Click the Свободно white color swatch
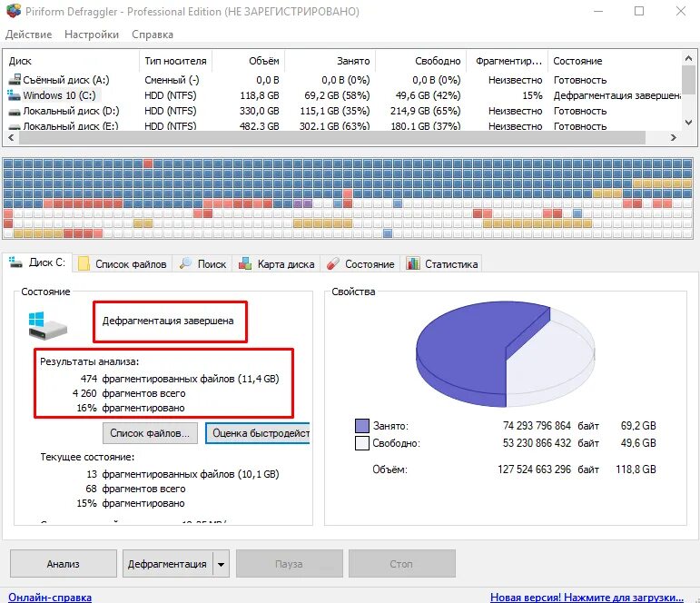 [x=362, y=443]
